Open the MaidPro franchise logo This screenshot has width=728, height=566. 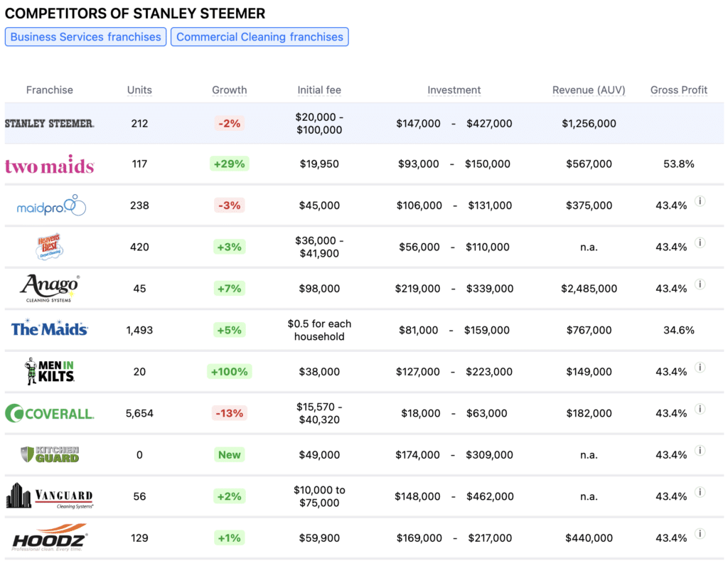(x=51, y=205)
